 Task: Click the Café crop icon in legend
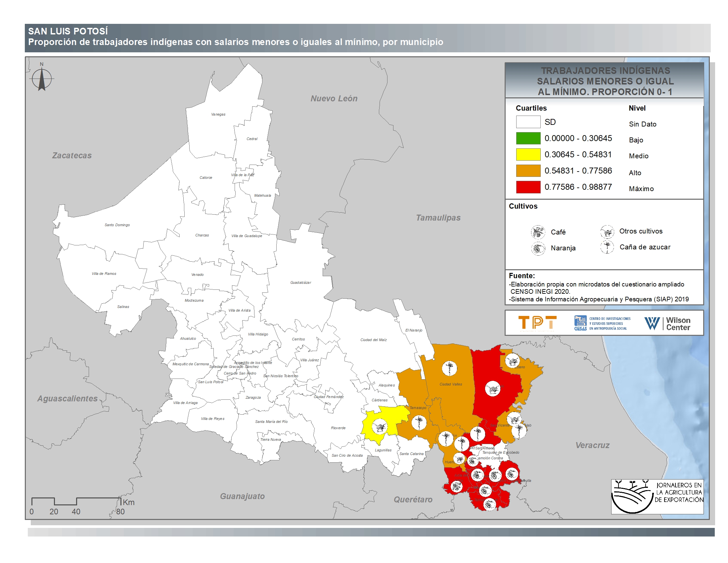pyautogui.click(x=538, y=232)
